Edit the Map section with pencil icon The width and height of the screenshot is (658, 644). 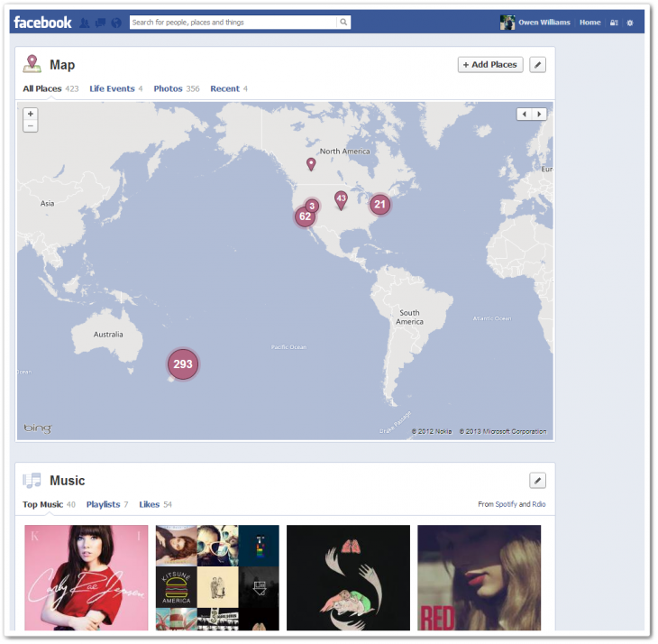(x=537, y=65)
